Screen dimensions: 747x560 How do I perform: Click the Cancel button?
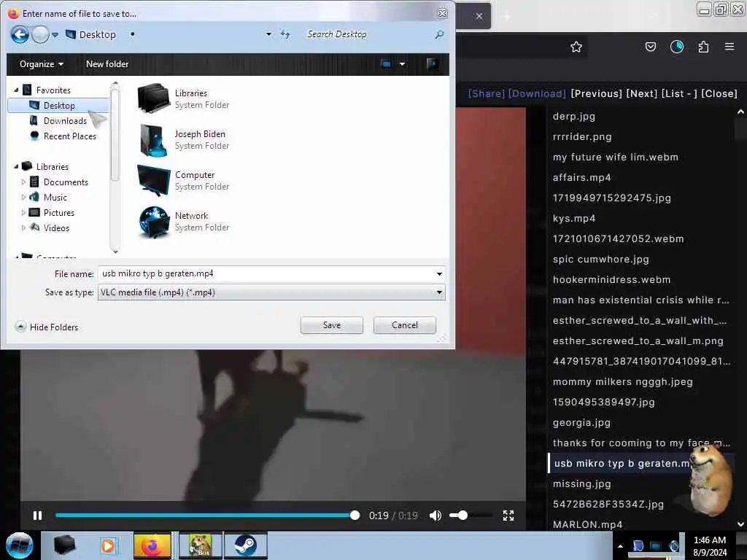[x=404, y=325]
